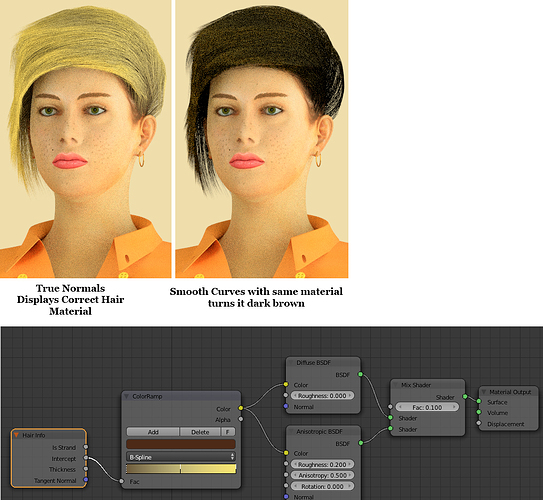Click the Volume socket on Material Output
Viewport: 543px width, 500px height.
coord(479,412)
